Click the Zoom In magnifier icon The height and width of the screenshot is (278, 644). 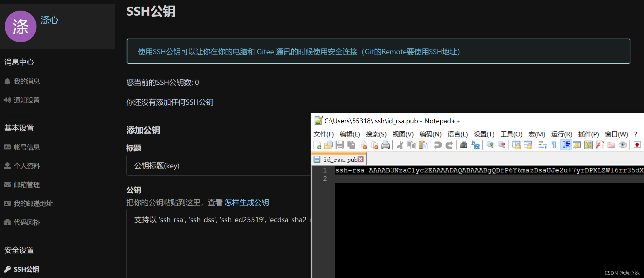tap(490, 145)
